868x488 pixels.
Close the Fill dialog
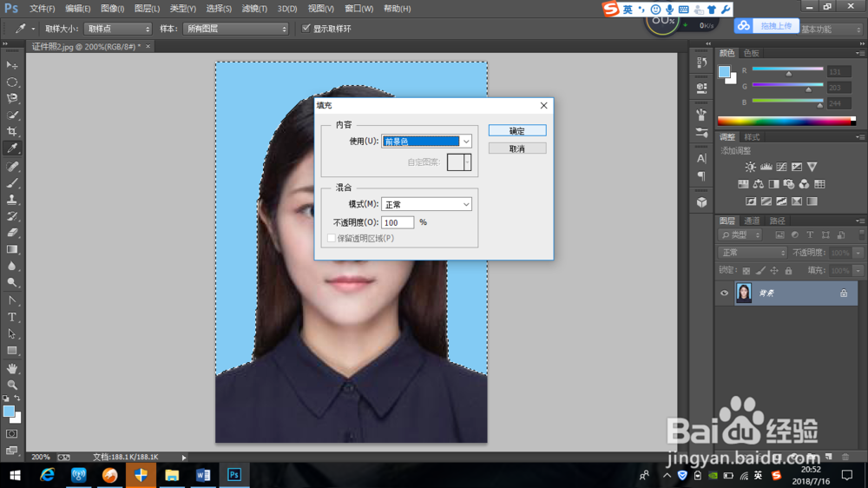(543, 105)
